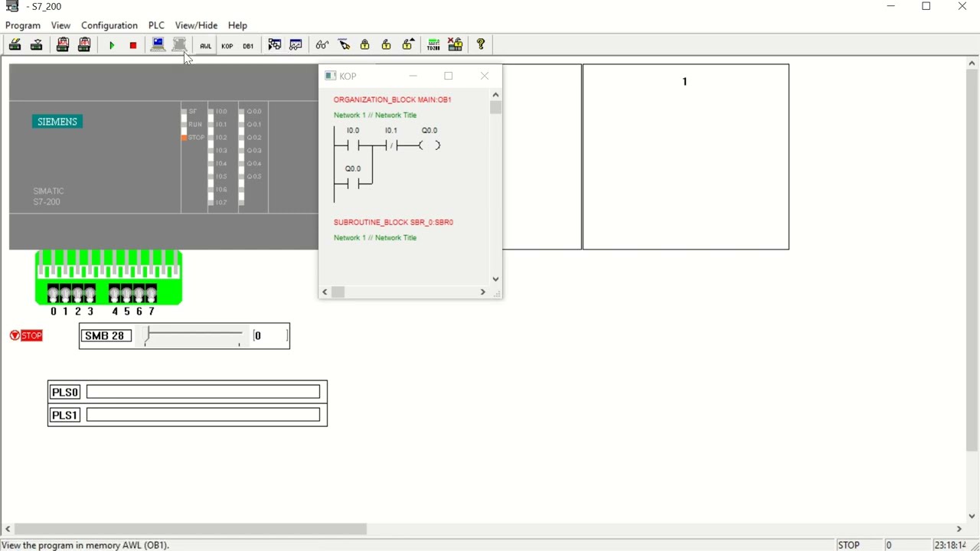Click the pen write-values icon
The height and width of the screenshot is (551, 980).
pyautogui.click(x=344, y=45)
